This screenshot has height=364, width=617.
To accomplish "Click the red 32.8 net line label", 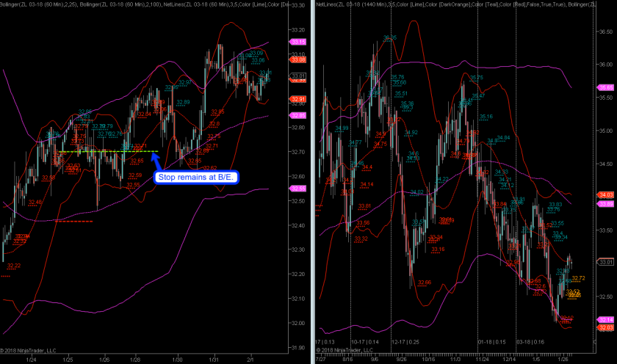I will pos(214,124).
